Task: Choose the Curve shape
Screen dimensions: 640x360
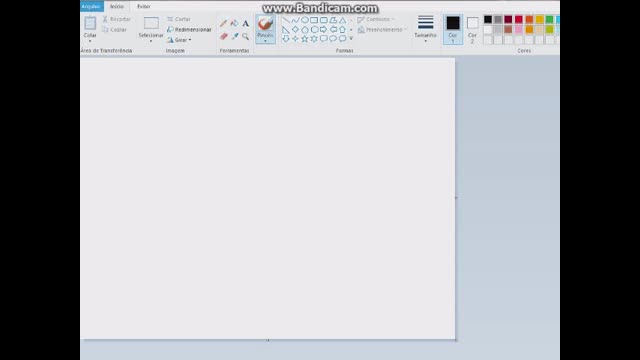Action: click(x=295, y=20)
